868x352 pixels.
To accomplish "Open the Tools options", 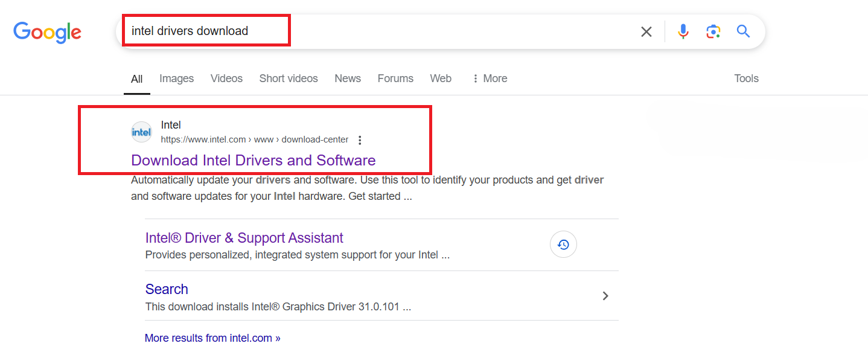I will tap(746, 78).
